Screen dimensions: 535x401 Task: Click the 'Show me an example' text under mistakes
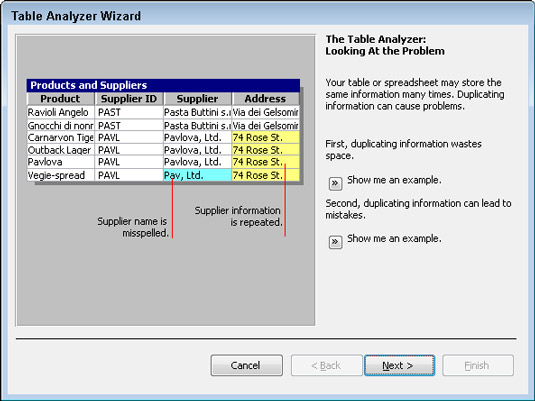[394, 238]
